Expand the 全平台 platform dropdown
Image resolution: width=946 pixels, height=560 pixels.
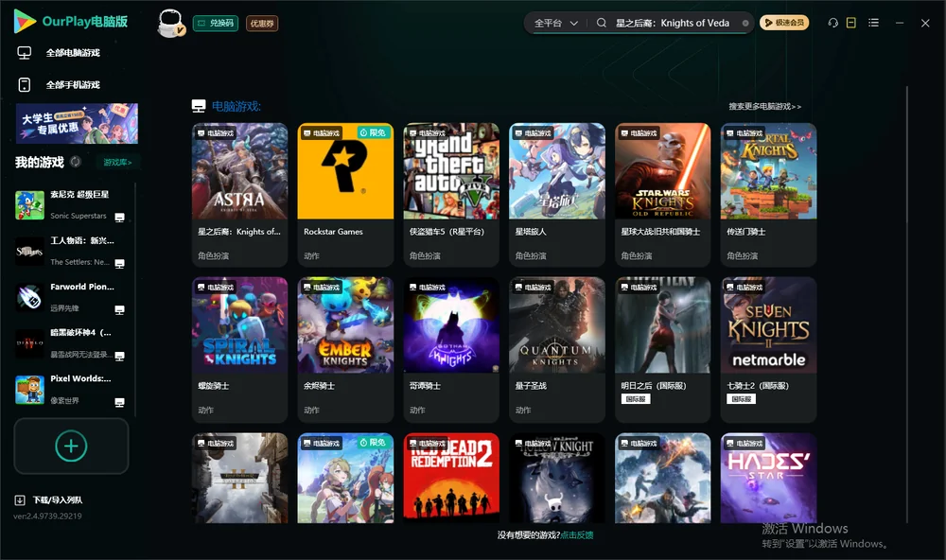point(556,23)
